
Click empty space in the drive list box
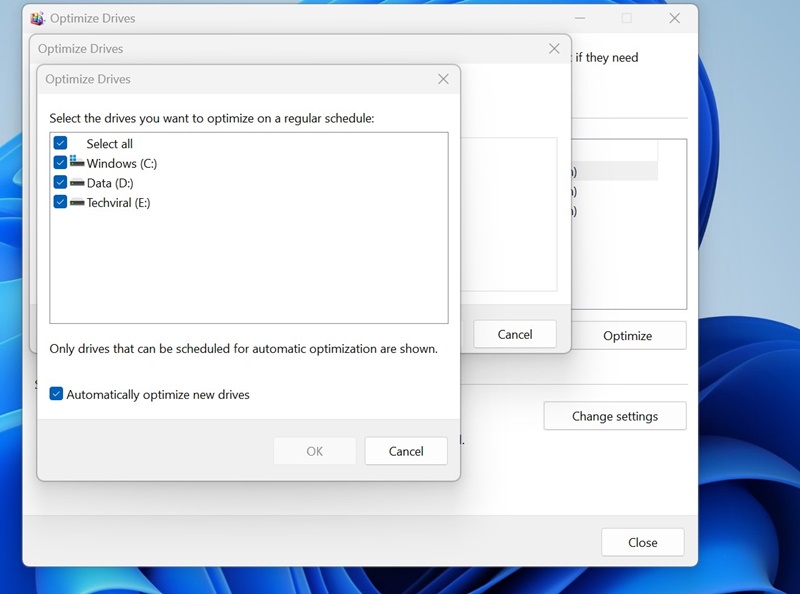pos(250,270)
